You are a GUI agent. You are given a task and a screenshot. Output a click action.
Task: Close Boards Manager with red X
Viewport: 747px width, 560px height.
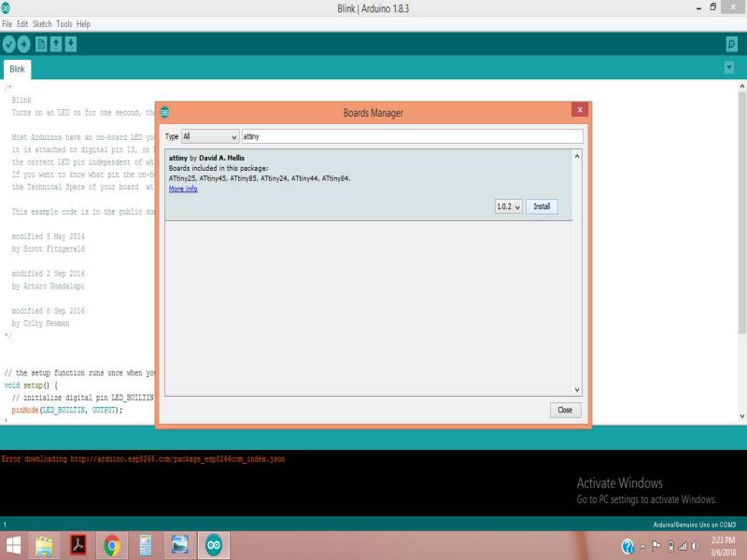[x=580, y=109]
